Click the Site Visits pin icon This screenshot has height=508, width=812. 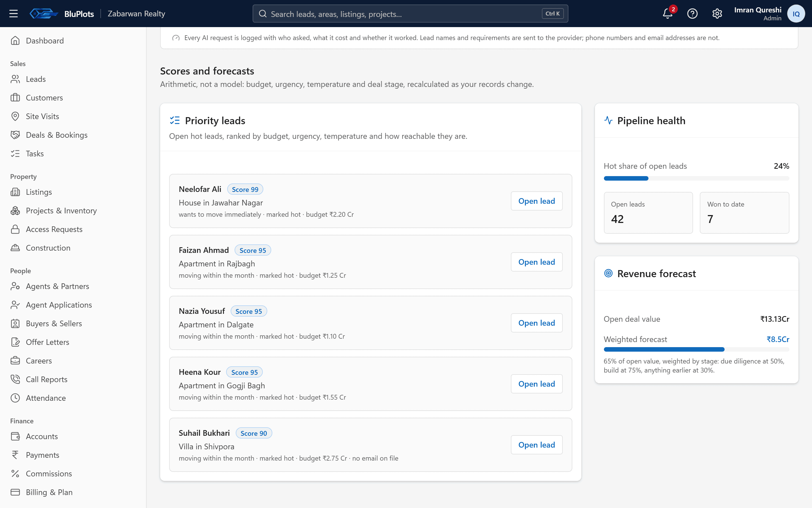15,116
